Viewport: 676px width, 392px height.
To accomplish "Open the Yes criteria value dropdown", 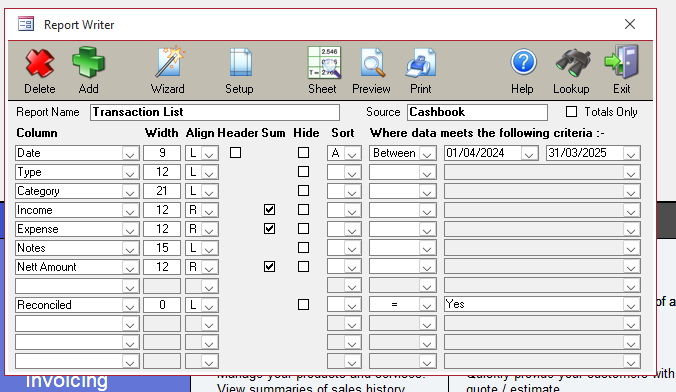I will [x=631, y=305].
